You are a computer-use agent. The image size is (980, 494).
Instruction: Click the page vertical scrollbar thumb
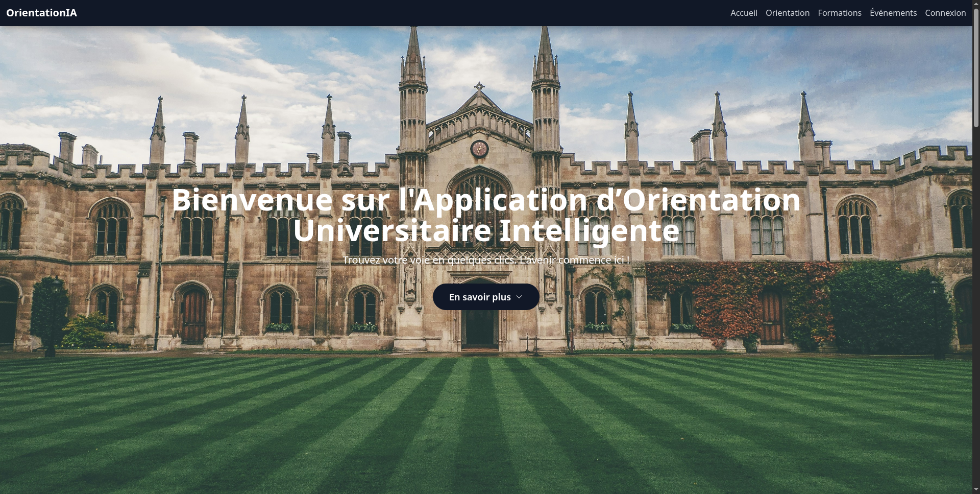coord(976,67)
